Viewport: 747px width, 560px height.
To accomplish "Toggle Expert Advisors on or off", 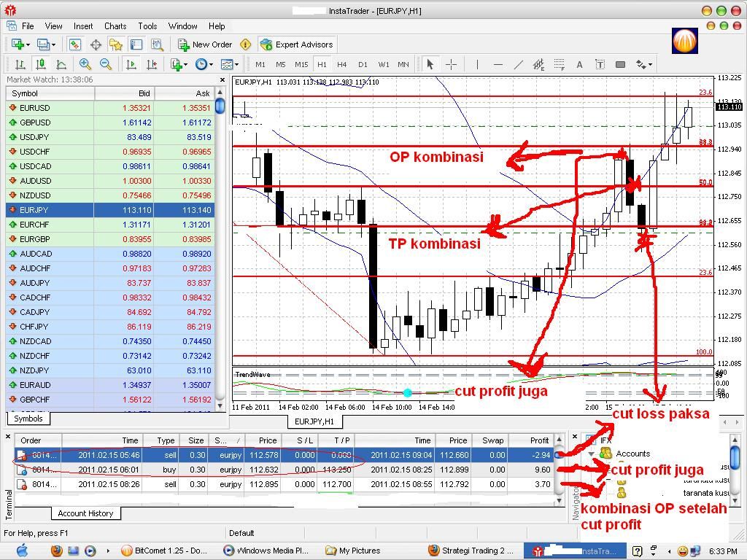I will [x=297, y=44].
